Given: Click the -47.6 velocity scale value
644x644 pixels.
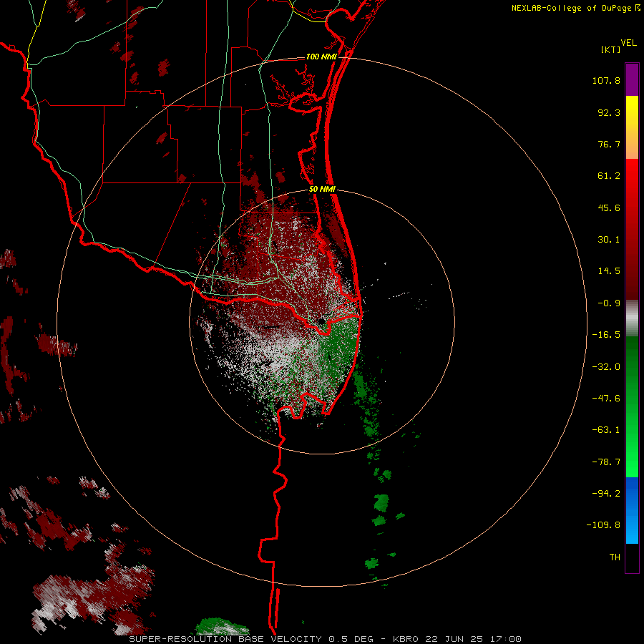Looking at the screenshot, I should (606, 399).
